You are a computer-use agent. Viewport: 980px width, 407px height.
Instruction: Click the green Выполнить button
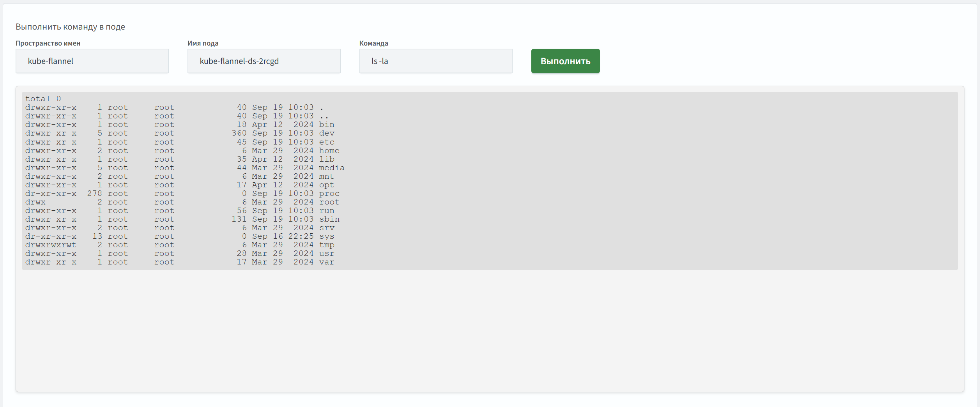pos(565,61)
